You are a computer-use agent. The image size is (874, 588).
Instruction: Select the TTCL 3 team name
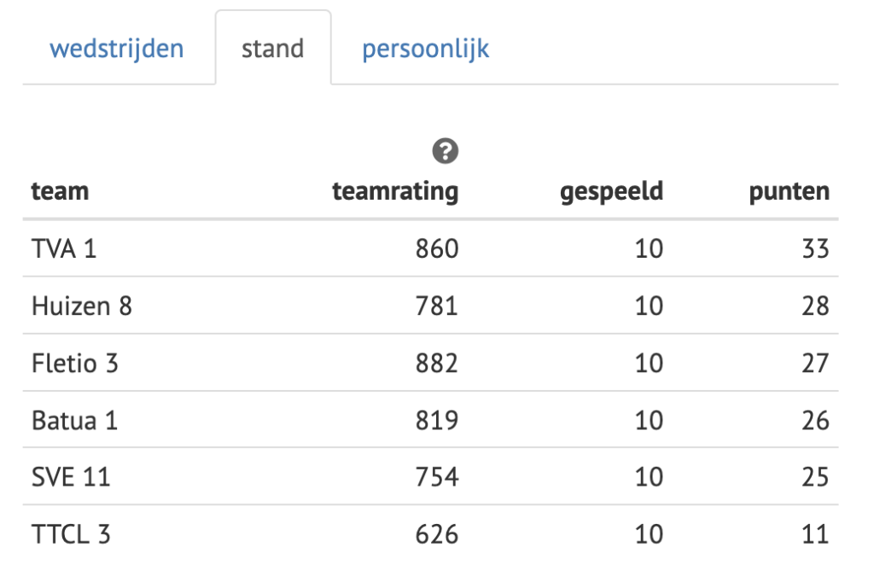point(71,534)
